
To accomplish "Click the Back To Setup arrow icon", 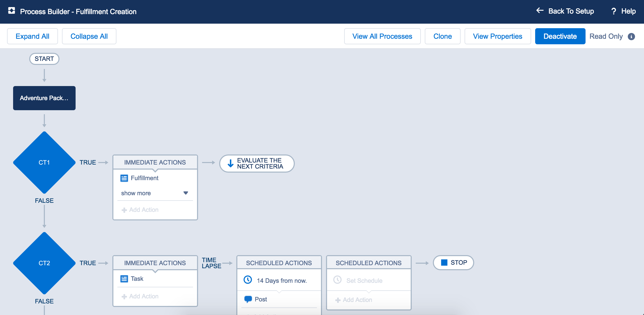I will coord(540,11).
